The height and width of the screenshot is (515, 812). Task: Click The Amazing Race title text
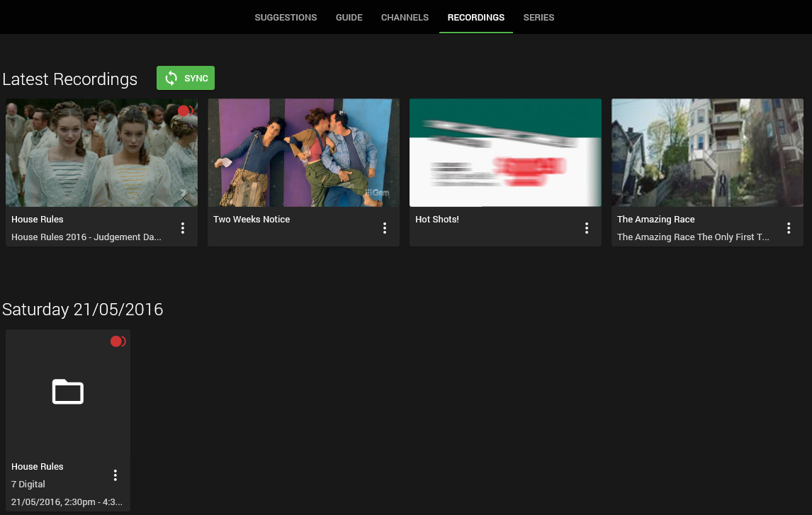coord(655,220)
